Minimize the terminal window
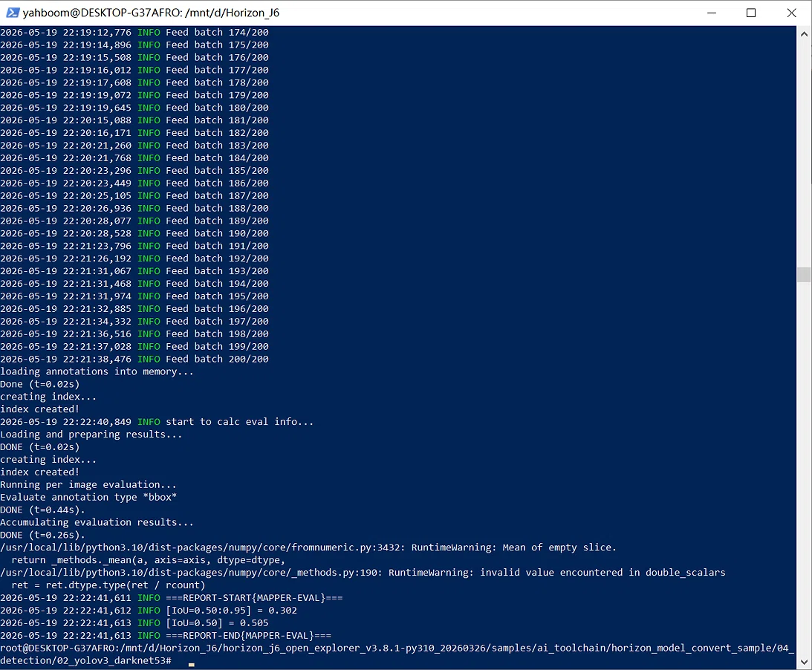Image resolution: width=812 pixels, height=670 pixels. pyautogui.click(x=712, y=13)
